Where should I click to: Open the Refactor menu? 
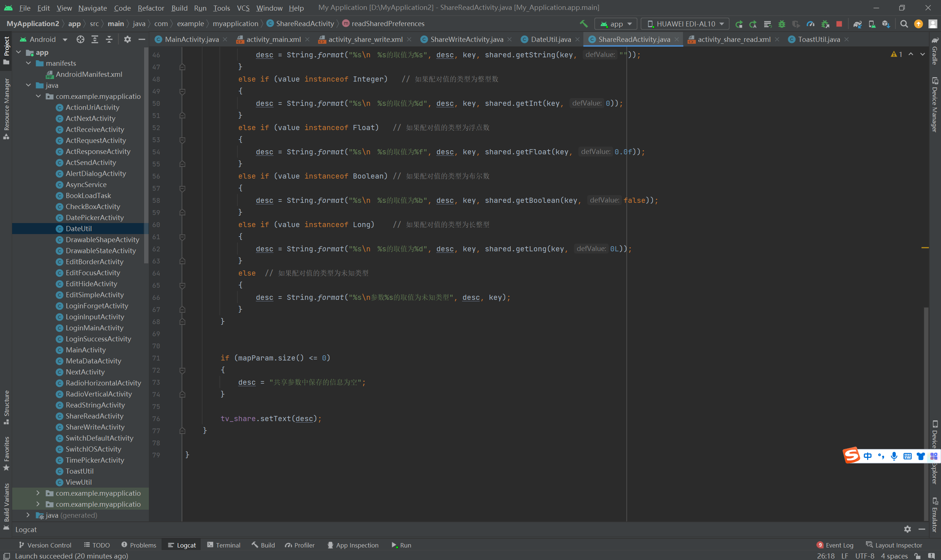click(x=151, y=8)
